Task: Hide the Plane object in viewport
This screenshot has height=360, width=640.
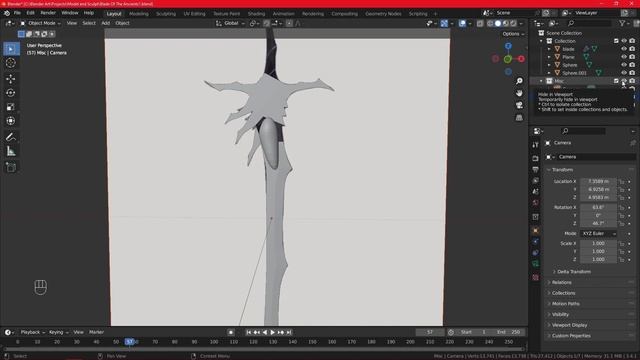Action: (624, 57)
